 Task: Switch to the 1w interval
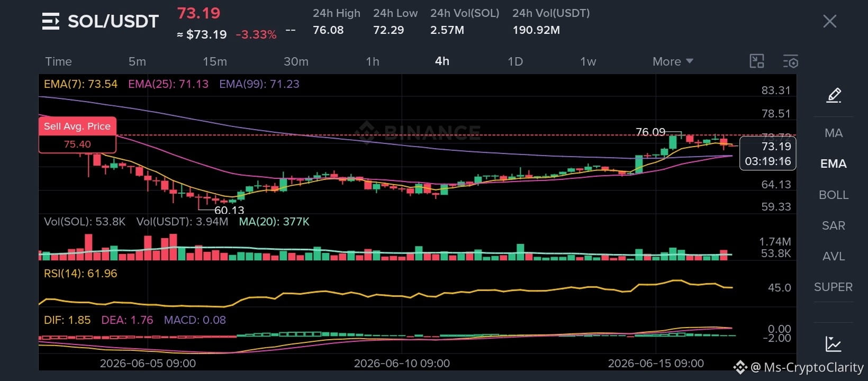tap(588, 61)
